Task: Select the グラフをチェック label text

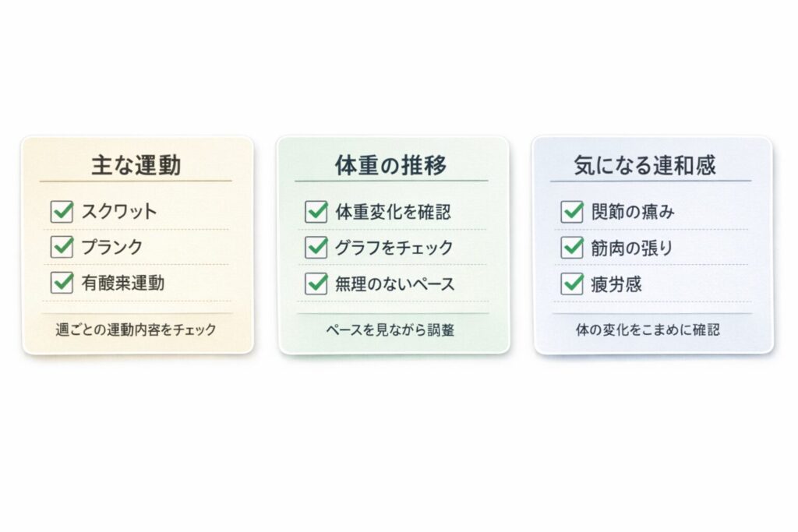Action: tap(394, 248)
